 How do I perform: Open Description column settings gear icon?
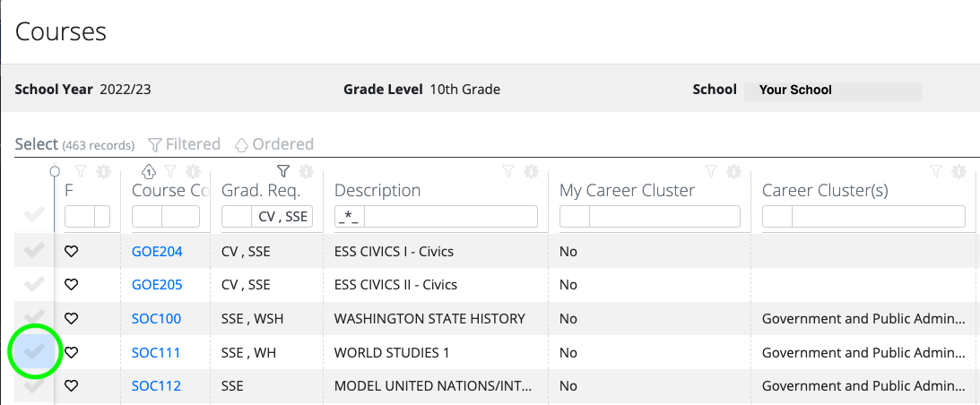[x=531, y=170]
